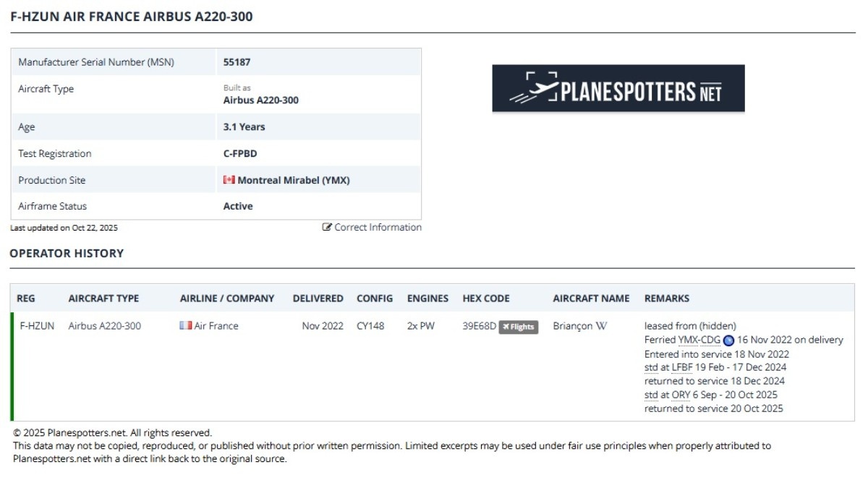Click the Planespotters.net logo banner

[618, 88]
